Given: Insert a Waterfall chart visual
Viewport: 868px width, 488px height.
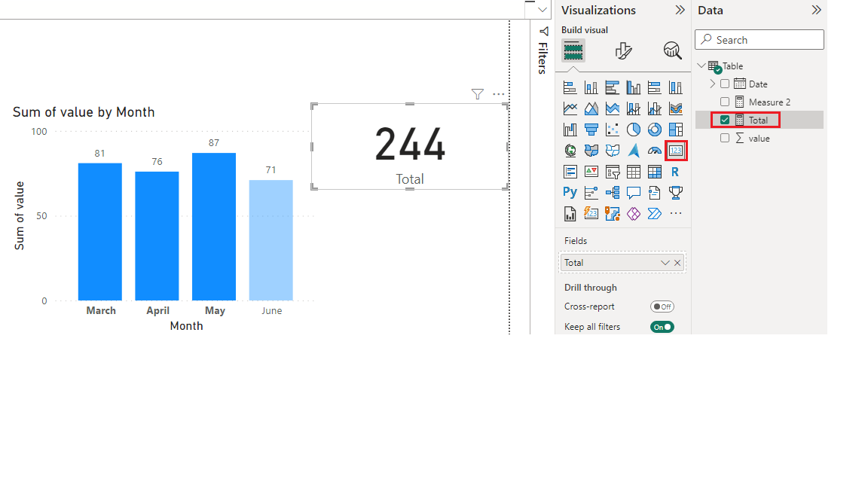Looking at the screenshot, I should click(x=570, y=130).
